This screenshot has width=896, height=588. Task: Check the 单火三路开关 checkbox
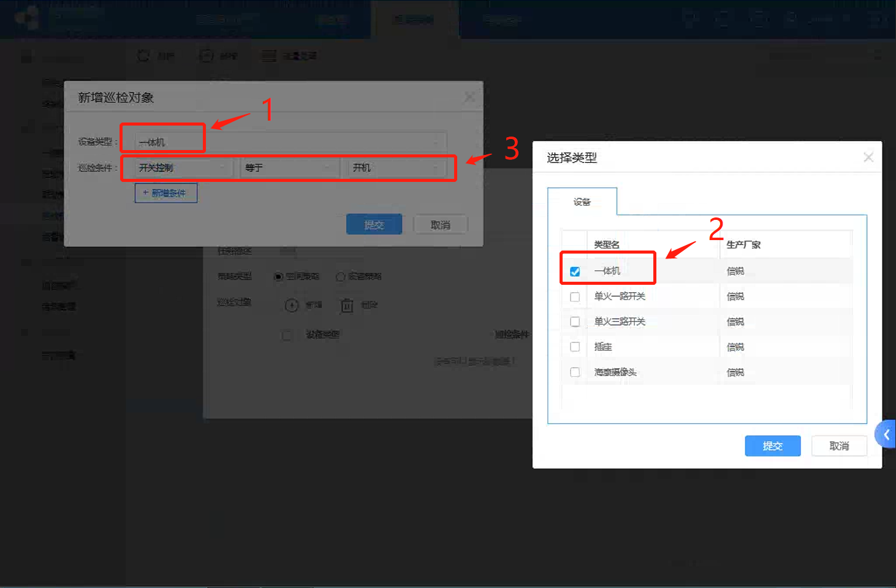point(575,322)
